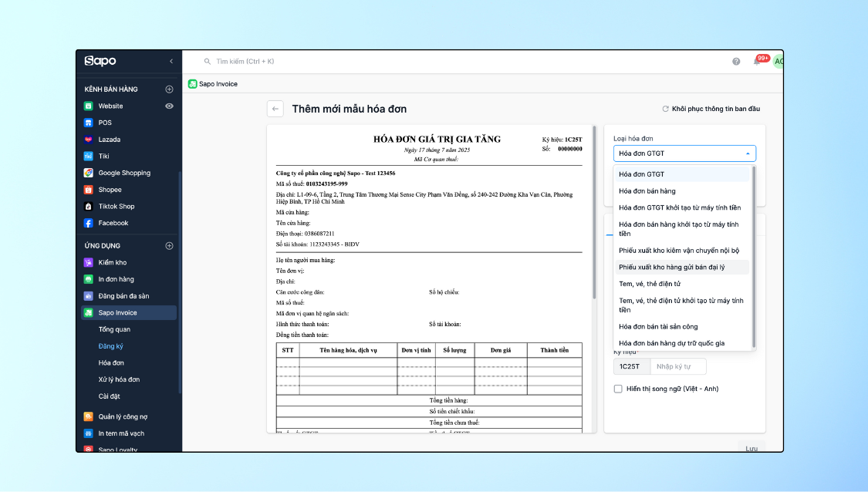This screenshot has width=868, height=492.
Task: Open the In đơn hàng app icon
Action: pyautogui.click(x=88, y=279)
